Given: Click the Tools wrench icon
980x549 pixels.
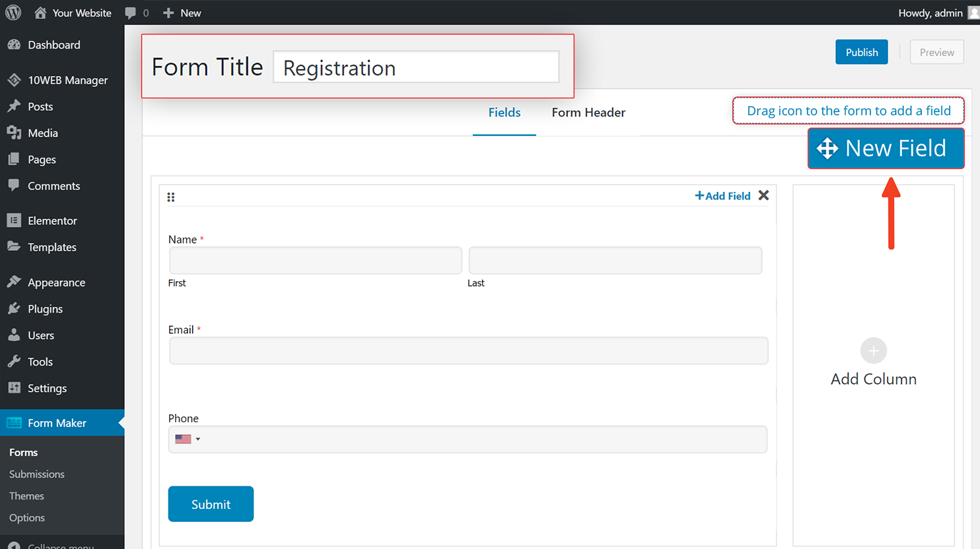Looking at the screenshot, I should pos(14,362).
